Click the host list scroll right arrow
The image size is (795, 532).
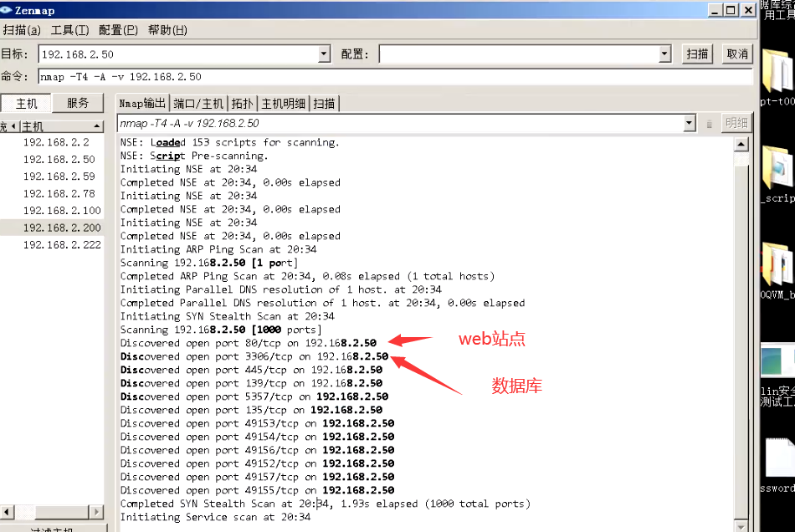click(x=96, y=512)
